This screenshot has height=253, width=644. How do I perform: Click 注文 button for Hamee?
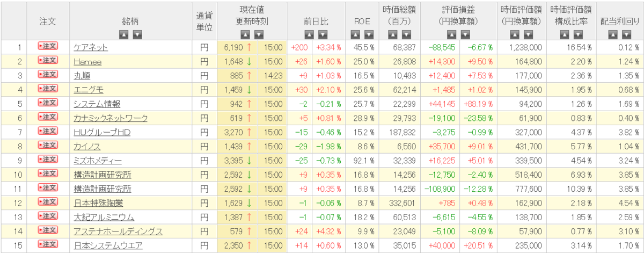click(48, 60)
